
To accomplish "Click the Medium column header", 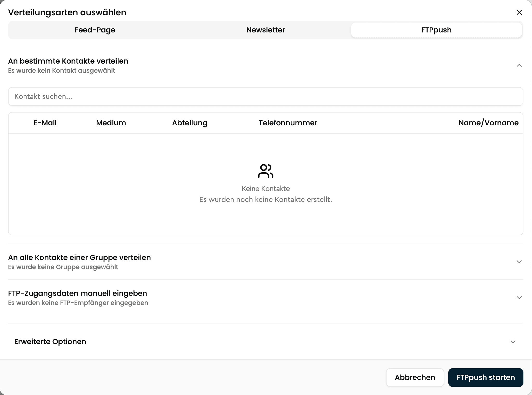I will pos(111,123).
